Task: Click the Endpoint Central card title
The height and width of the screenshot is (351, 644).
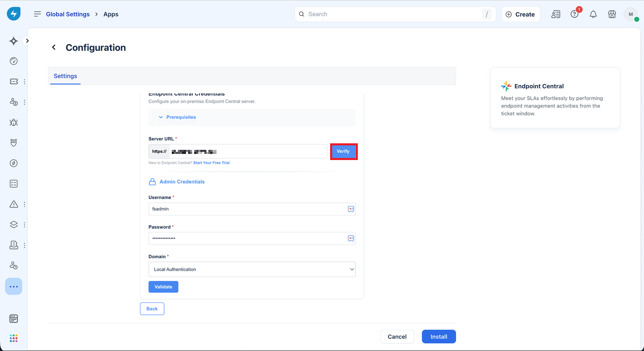Action: point(539,86)
